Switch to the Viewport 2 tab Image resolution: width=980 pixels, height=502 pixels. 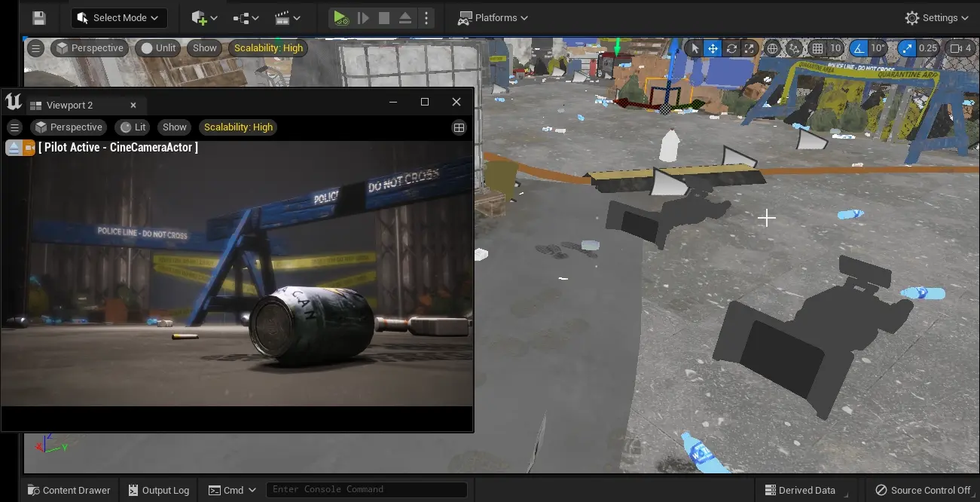[x=69, y=105]
